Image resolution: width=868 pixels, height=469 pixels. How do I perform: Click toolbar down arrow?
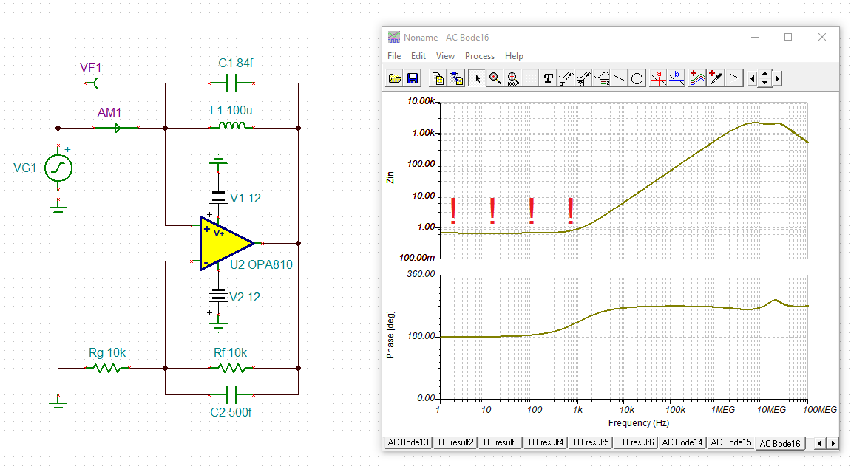[x=764, y=83]
